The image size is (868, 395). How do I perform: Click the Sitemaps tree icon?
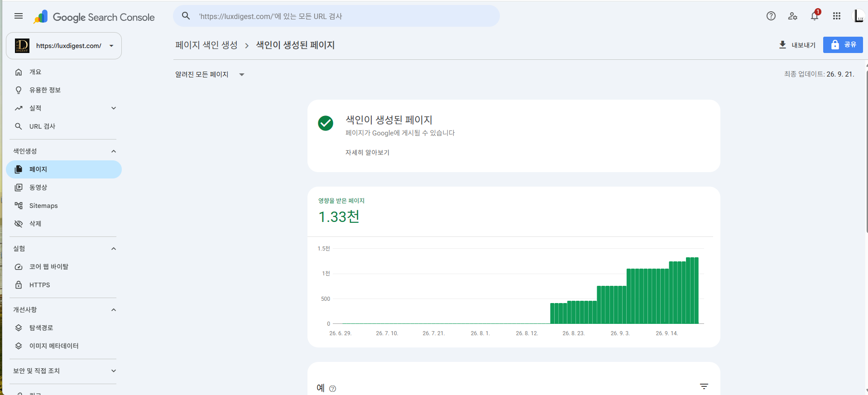19,206
